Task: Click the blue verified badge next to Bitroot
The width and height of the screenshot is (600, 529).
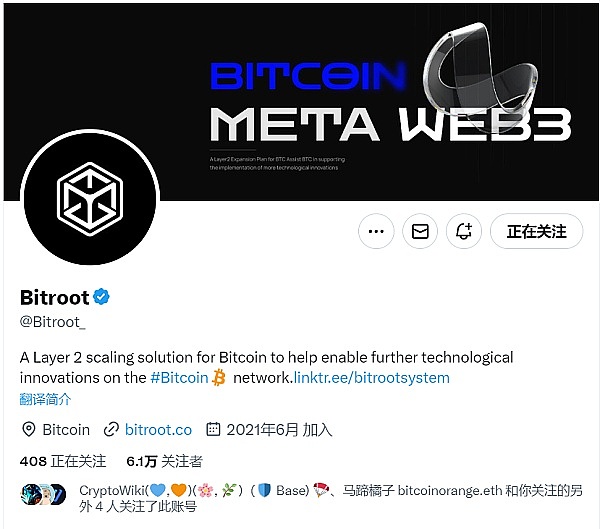Action: click(101, 297)
